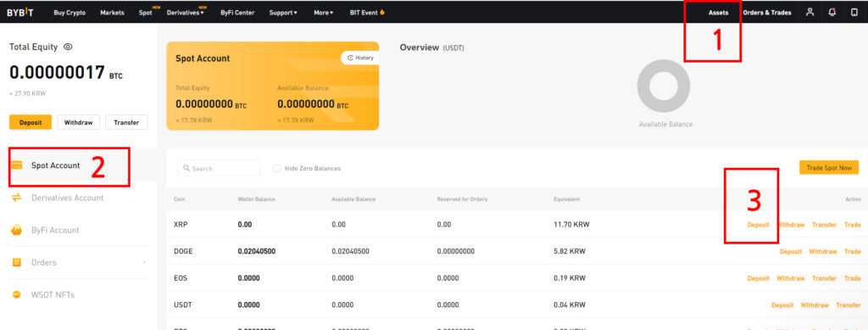Click the Available Balance donut chart

coord(663,86)
